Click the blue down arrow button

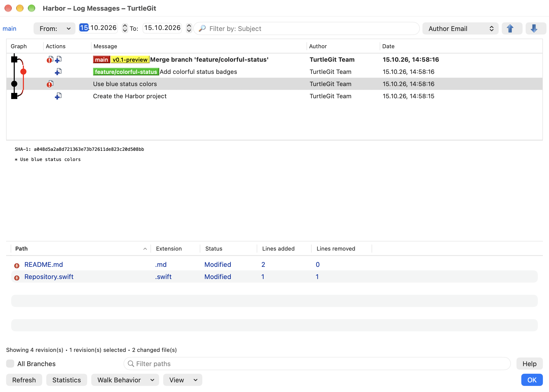(x=536, y=28)
